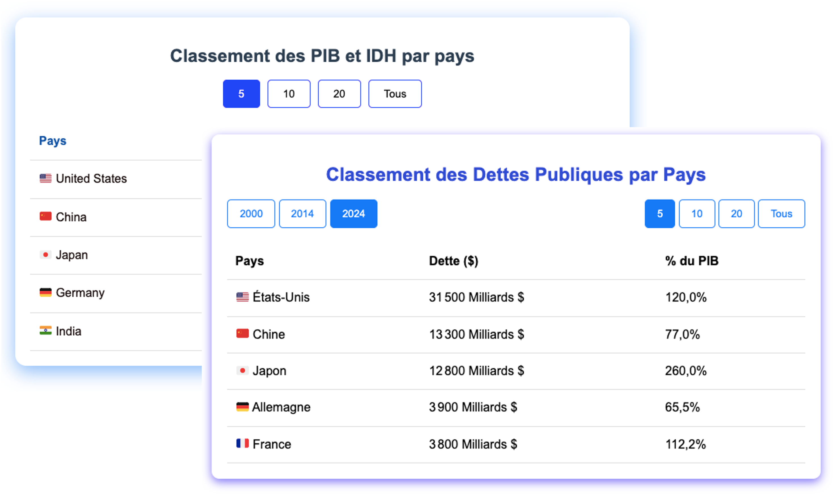Click the China flag icon in the PIB list
Screen dimensions: 840x504
coord(45,216)
